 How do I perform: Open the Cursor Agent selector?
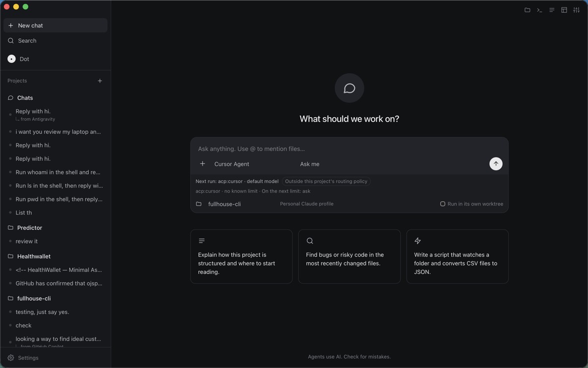click(232, 164)
